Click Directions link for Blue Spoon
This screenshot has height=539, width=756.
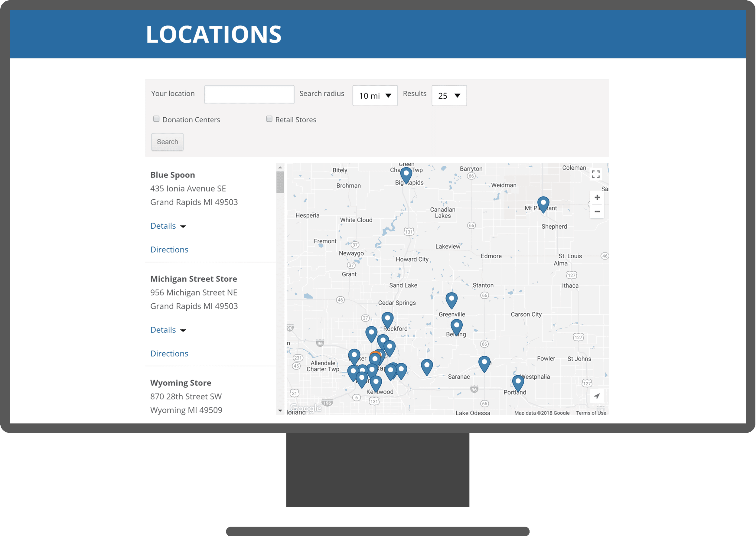(x=169, y=249)
